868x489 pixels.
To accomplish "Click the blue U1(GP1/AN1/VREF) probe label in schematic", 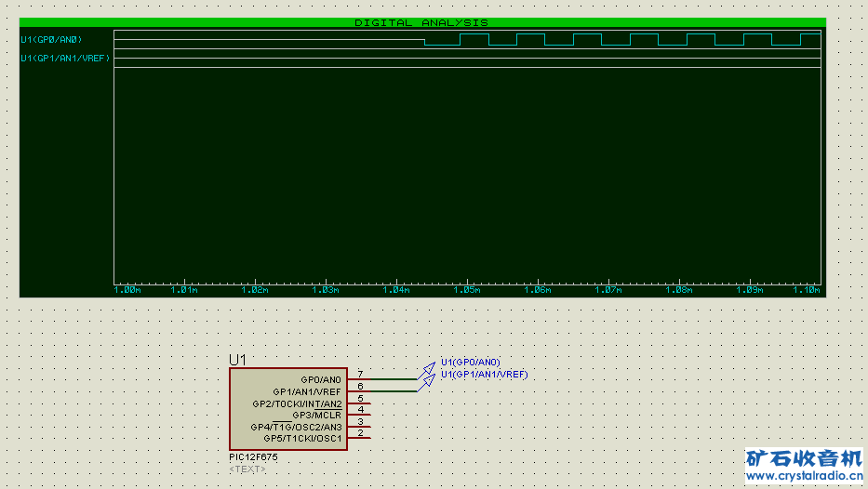I will point(485,374).
